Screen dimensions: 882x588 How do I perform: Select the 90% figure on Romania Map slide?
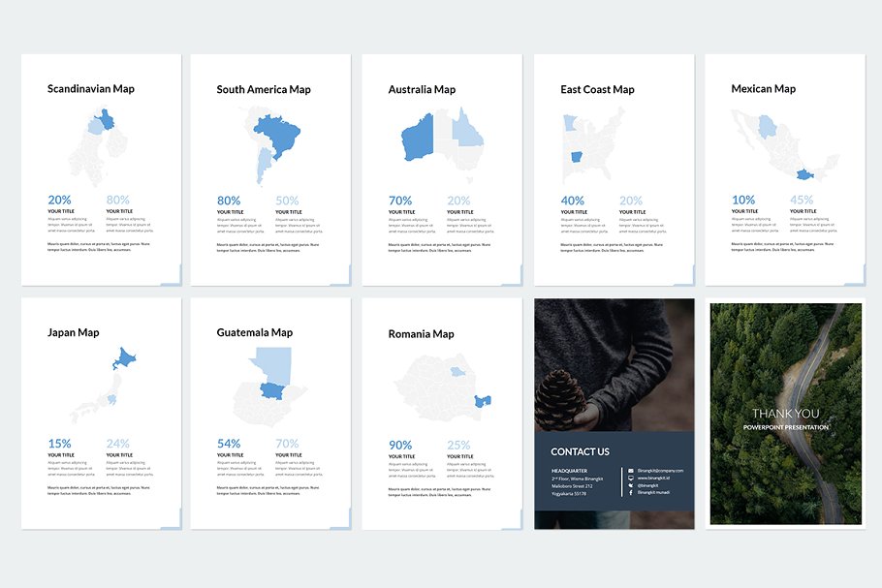point(400,446)
